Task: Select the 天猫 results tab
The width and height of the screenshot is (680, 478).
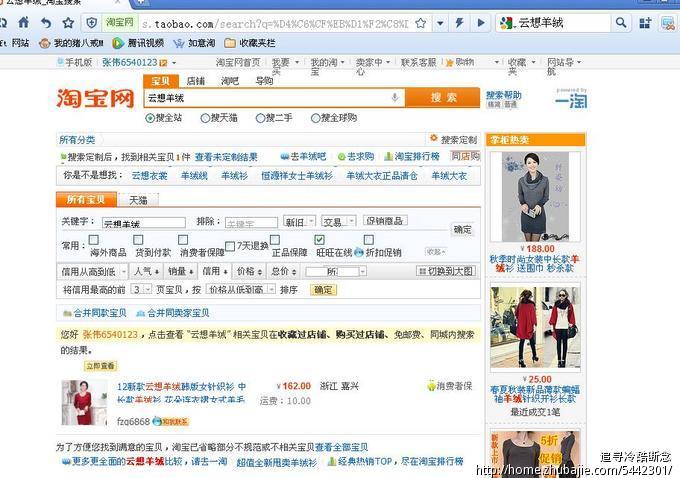Action: [x=138, y=200]
